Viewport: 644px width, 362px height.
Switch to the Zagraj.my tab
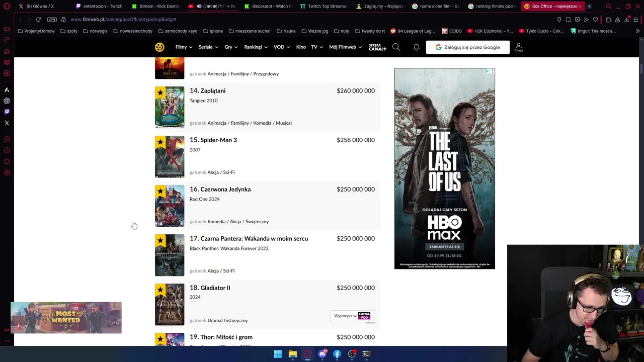[380, 7]
